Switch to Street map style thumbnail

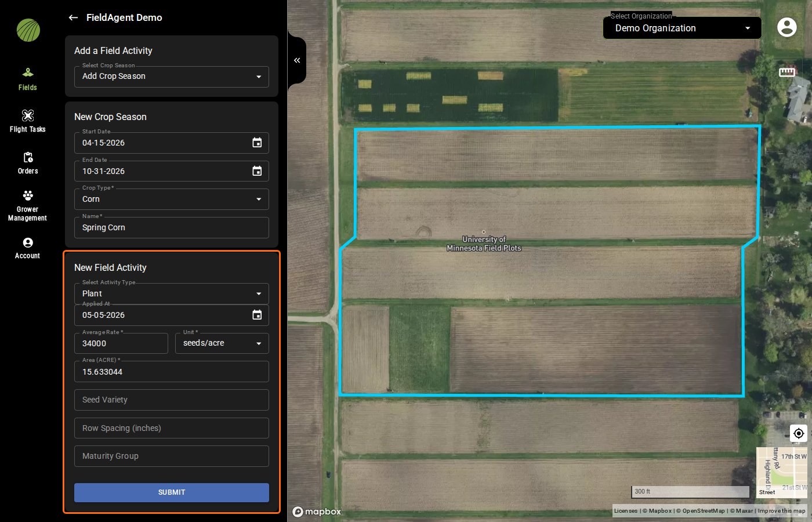[x=781, y=472]
